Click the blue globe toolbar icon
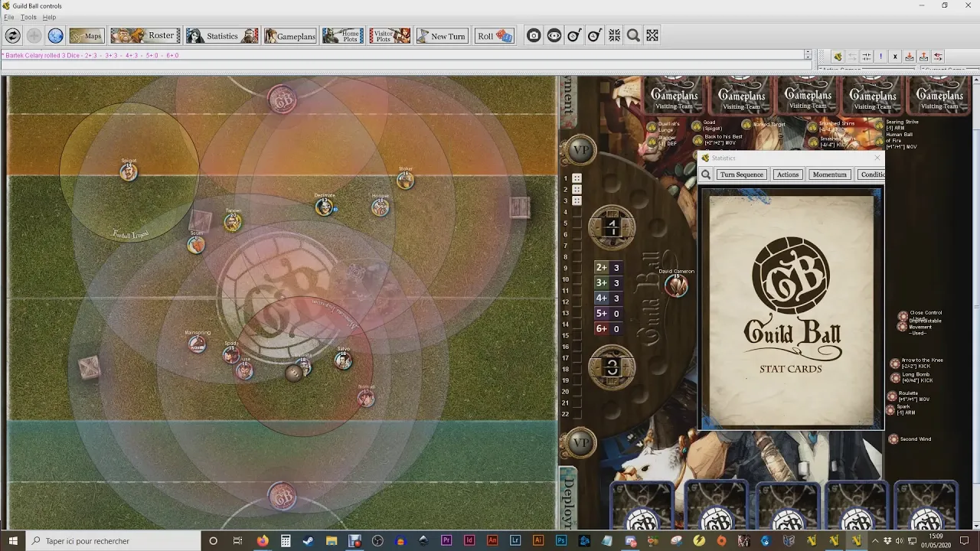The width and height of the screenshot is (980, 551). (x=55, y=35)
